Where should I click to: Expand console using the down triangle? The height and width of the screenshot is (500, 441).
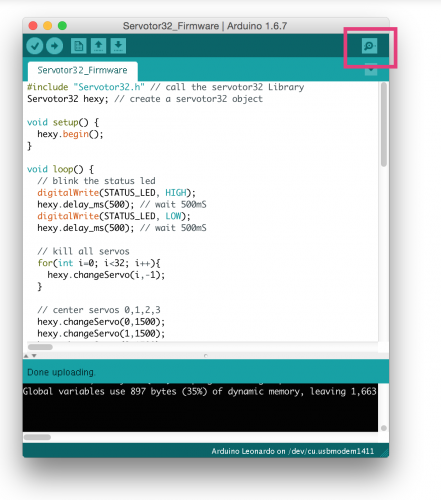[34, 356]
